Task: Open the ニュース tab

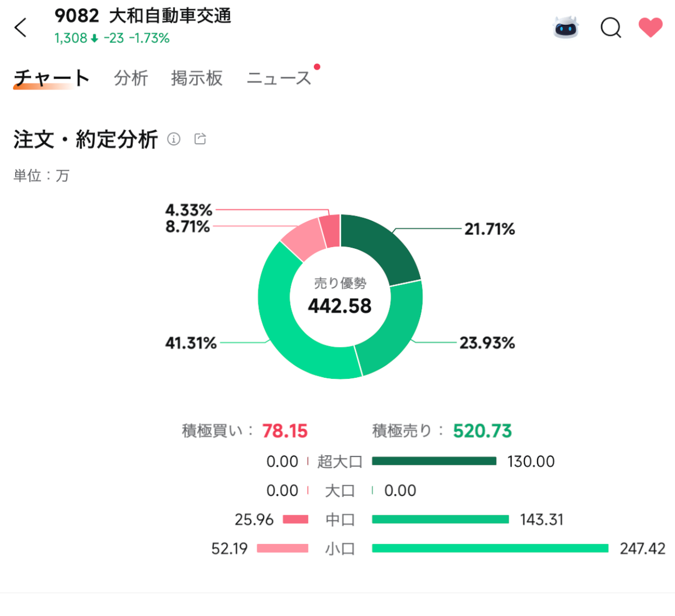Action: [x=279, y=78]
